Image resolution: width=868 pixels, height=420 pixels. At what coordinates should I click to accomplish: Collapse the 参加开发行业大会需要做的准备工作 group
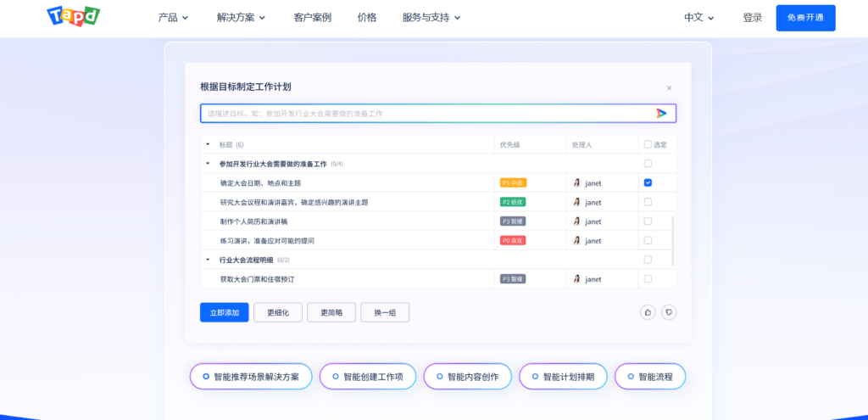click(x=208, y=164)
